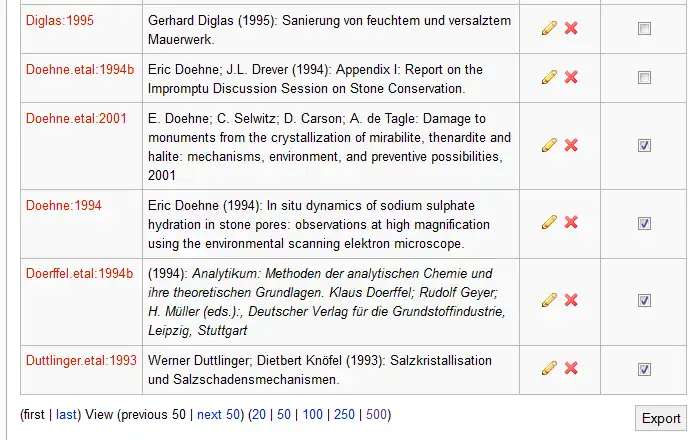Image resolution: width=695 pixels, height=440 pixels.
Task: Delete the Diglas:1995 entry
Action: click(x=571, y=28)
